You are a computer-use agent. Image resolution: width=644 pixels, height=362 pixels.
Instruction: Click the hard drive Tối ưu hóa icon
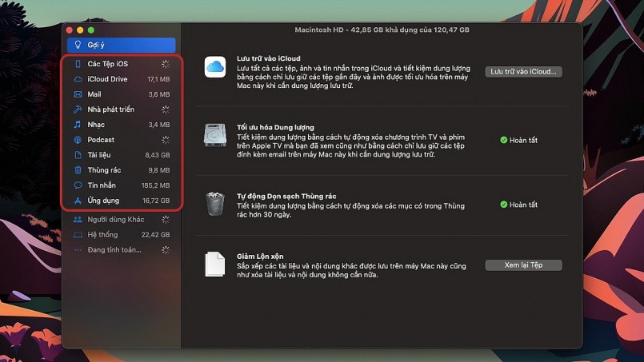[x=214, y=135]
